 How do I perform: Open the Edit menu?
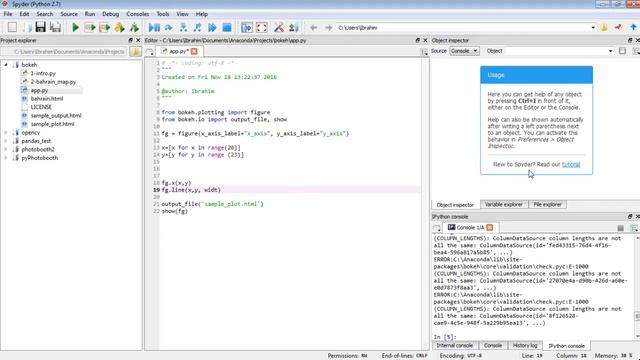point(24,14)
